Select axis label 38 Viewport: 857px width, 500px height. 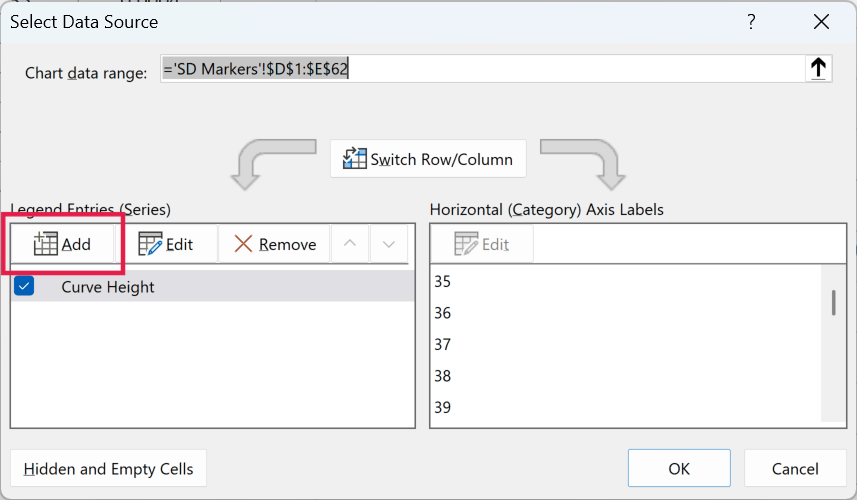443,376
